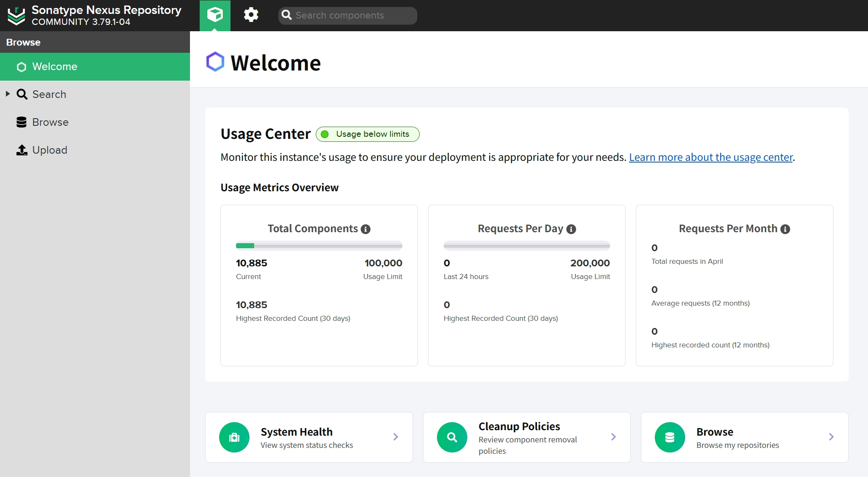Click the Usage below limits badge
The width and height of the screenshot is (868, 477).
tap(367, 134)
